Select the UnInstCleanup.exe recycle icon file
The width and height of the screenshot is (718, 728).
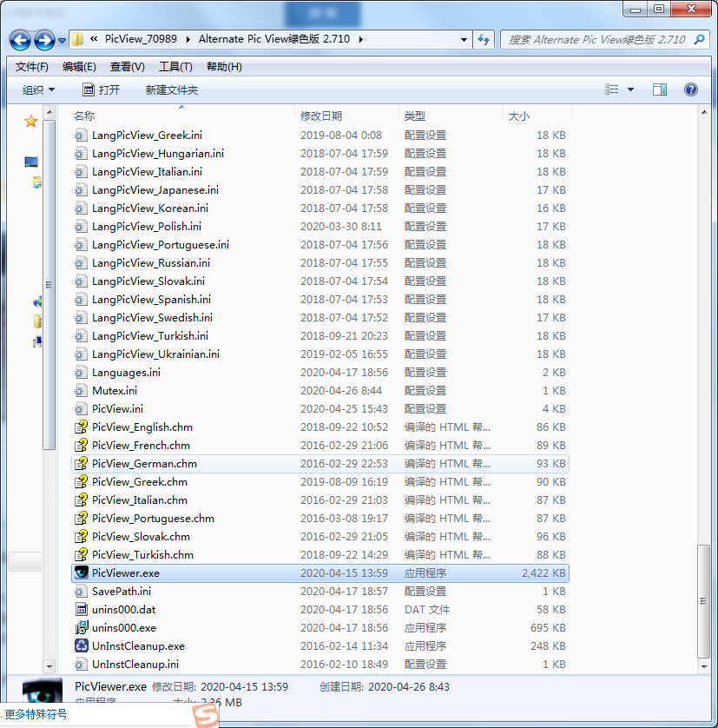138,646
